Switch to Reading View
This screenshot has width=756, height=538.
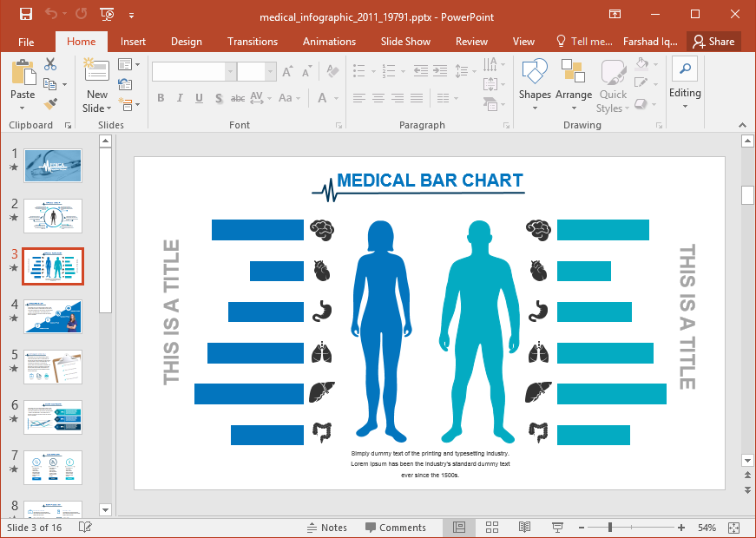point(524,528)
